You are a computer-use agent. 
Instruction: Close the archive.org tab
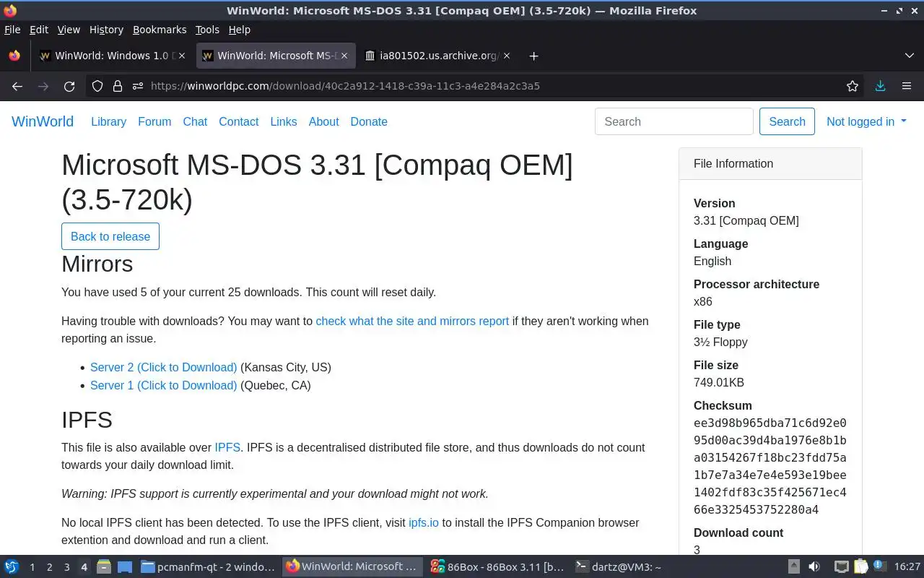tap(506, 56)
